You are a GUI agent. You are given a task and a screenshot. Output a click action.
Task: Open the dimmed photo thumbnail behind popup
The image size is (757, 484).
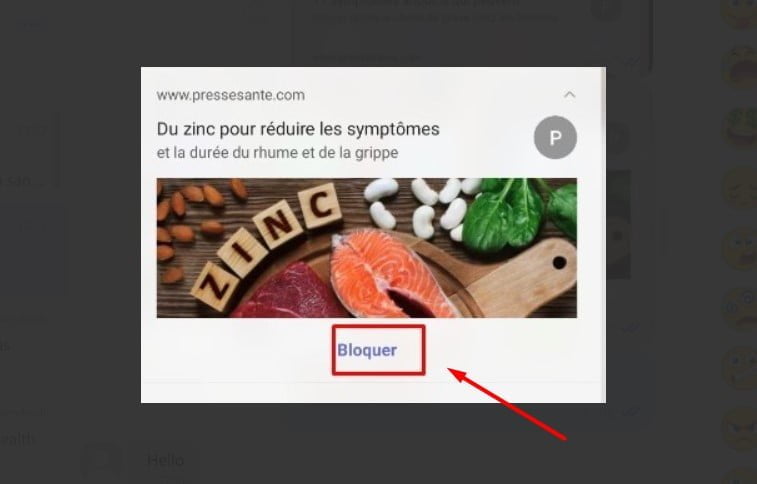point(619,224)
